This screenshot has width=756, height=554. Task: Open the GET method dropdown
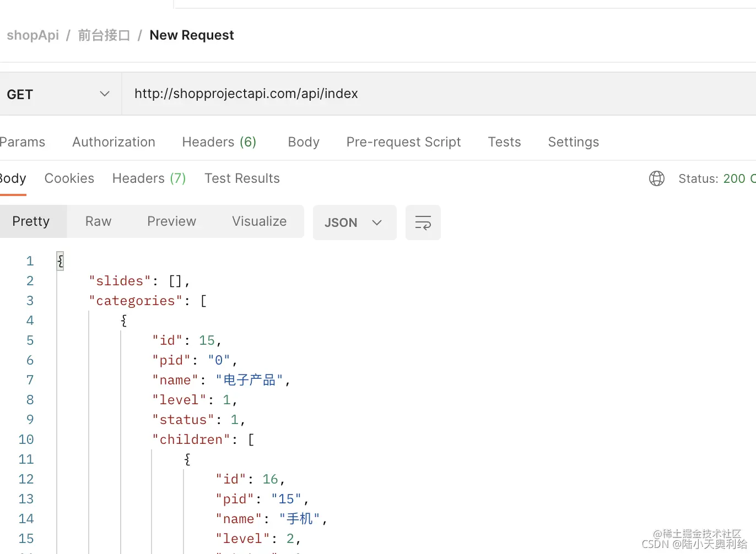coord(61,94)
